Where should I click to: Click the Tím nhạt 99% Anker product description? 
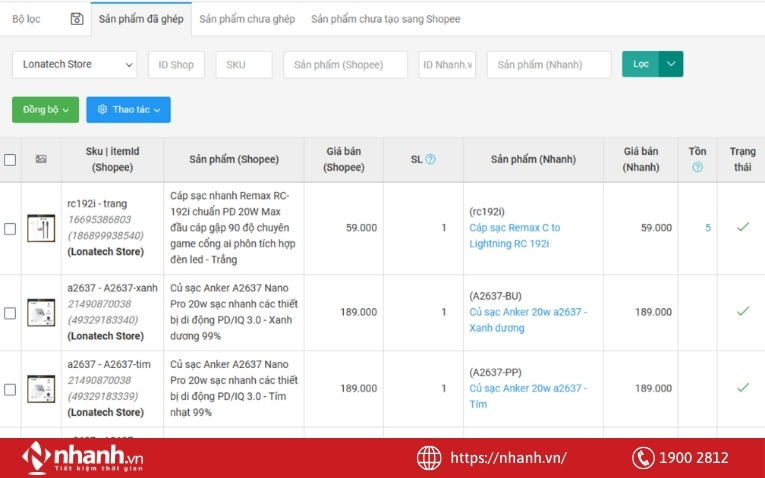coord(234,388)
